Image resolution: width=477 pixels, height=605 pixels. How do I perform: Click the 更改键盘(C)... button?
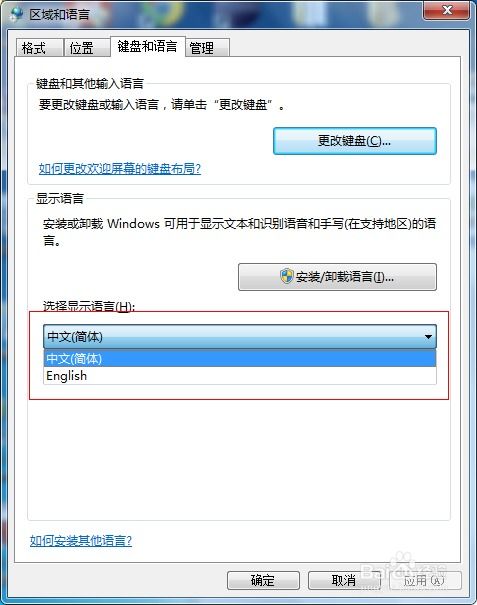tap(355, 141)
